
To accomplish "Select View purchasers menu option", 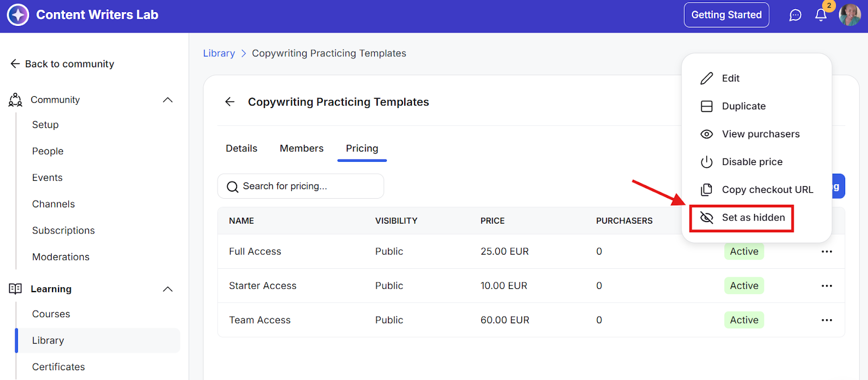I will (760, 134).
